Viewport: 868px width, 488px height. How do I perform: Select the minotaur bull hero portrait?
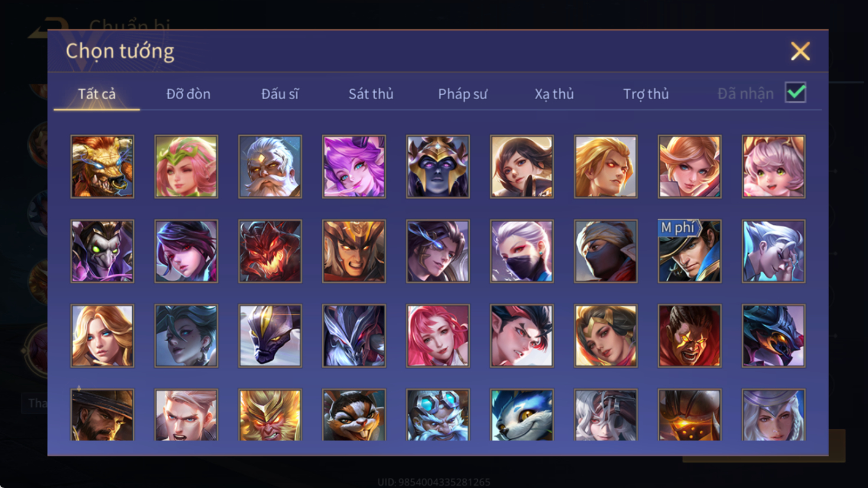pyautogui.click(x=102, y=166)
